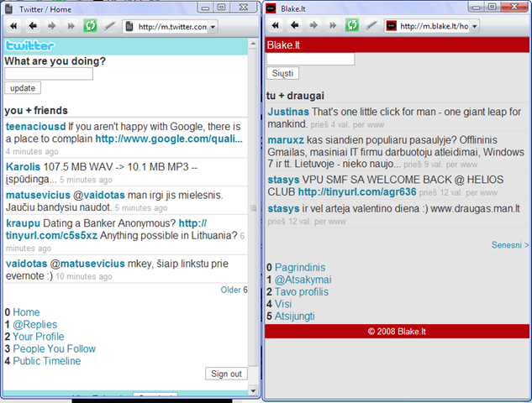Click the update button on Twitter
This screenshot has width=532, height=403.
click(23, 88)
